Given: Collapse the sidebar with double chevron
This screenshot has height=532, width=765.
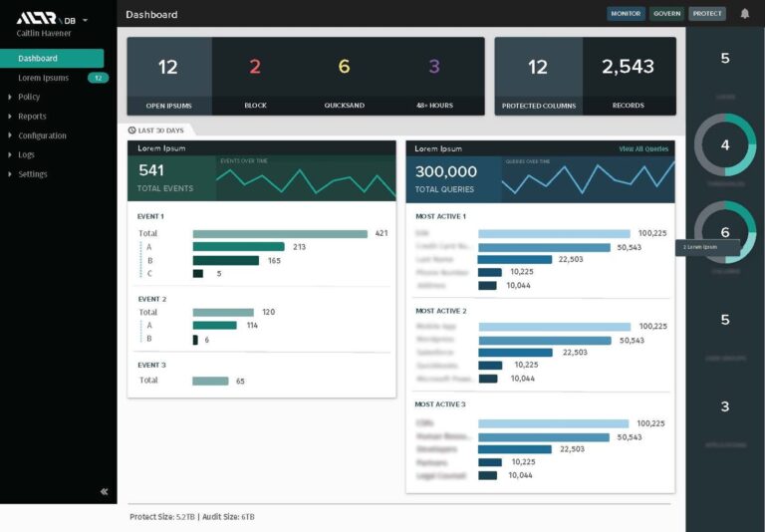Looking at the screenshot, I should [x=104, y=491].
